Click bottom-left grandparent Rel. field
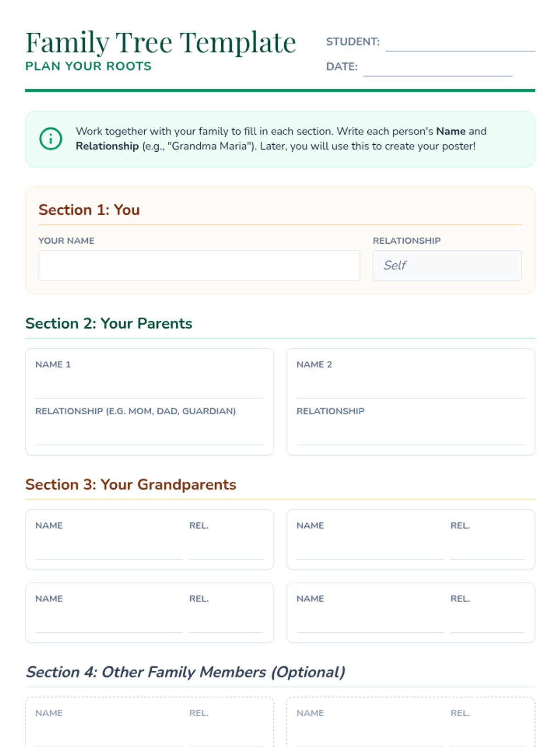 pos(226,621)
